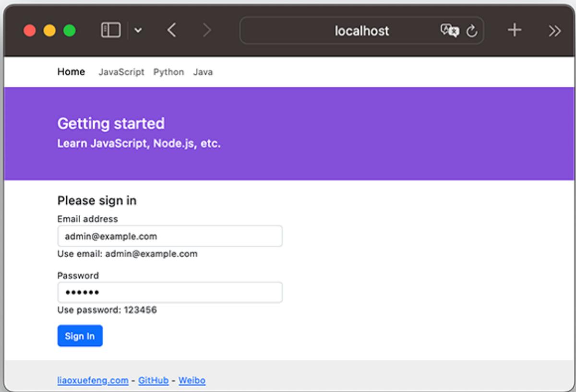The height and width of the screenshot is (392, 576).
Task: Go back with the left arrow
Action: click(171, 31)
